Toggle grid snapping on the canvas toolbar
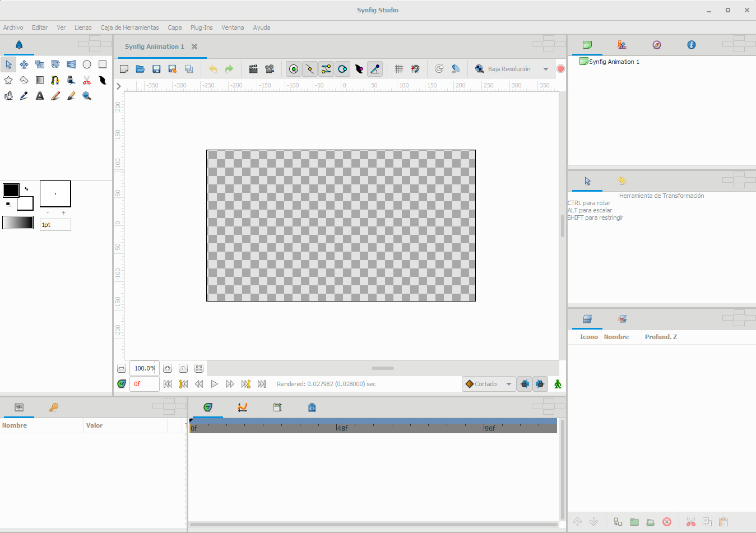Image resolution: width=756 pixels, height=533 pixels. click(415, 69)
